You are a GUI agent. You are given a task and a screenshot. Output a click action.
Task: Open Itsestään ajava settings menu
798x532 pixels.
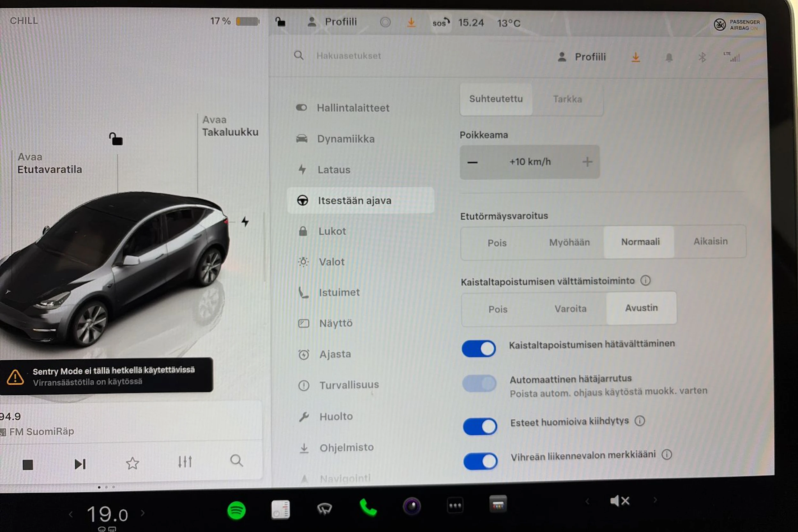pos(360,200)
